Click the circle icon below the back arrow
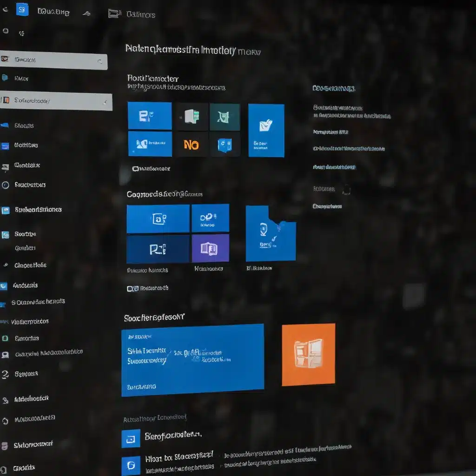The height and width of the screenshot is (476, 476). 6,31
